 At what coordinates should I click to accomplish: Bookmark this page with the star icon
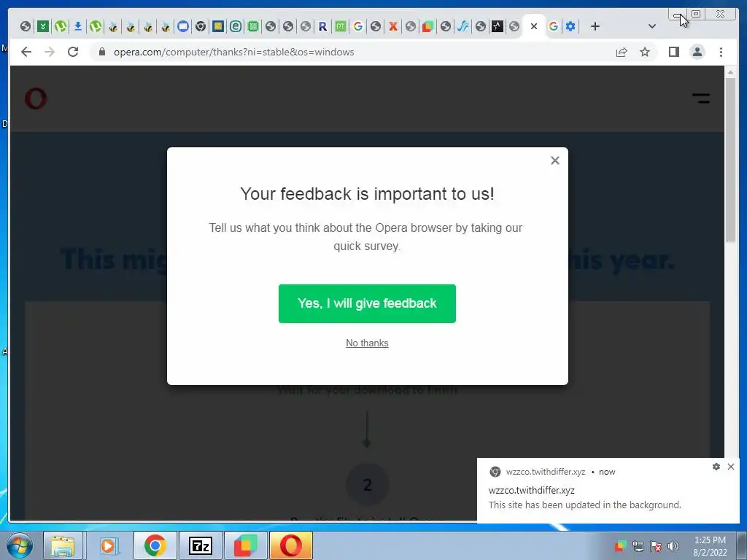pos(645,52)
